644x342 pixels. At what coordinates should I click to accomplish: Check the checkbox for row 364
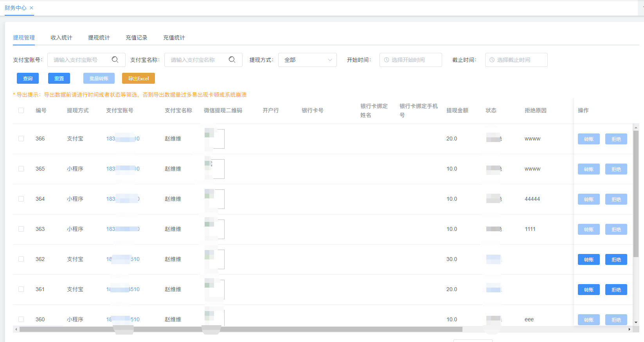click(21, 199)
